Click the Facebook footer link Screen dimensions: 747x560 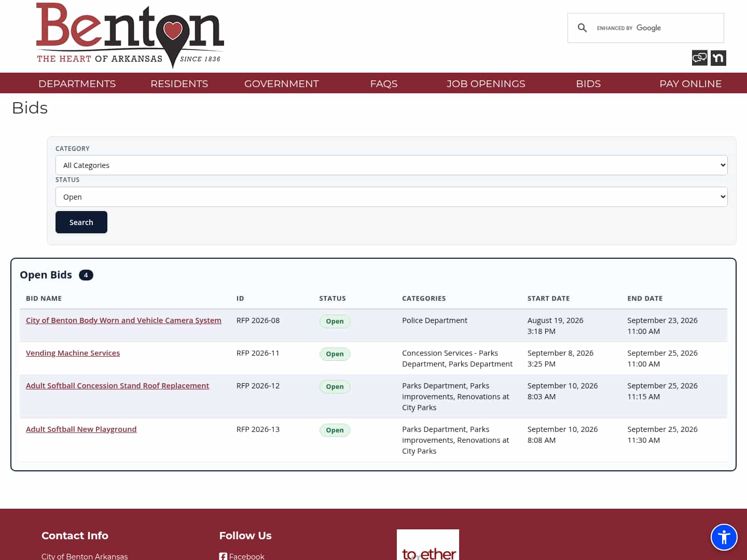coord(246,556)
